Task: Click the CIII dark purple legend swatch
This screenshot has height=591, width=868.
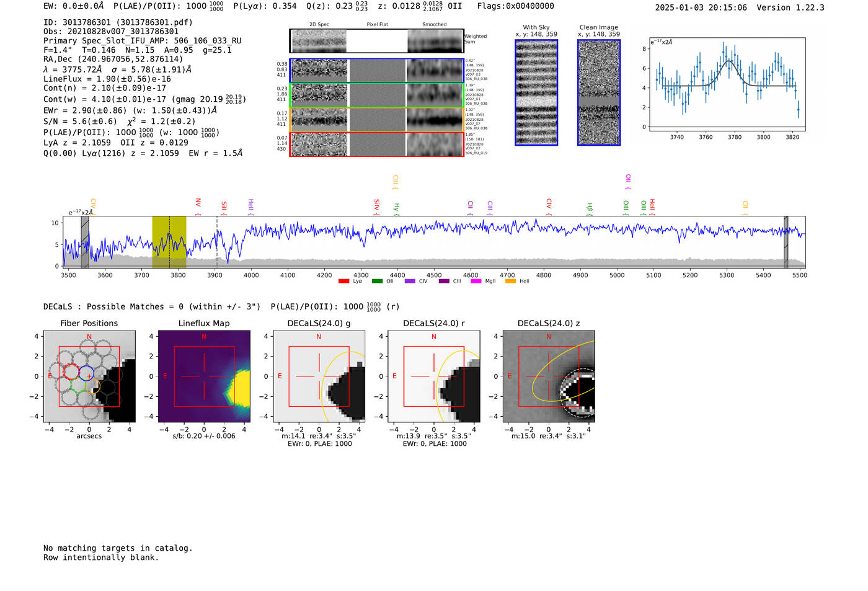Action: click(x=444, y=282)
